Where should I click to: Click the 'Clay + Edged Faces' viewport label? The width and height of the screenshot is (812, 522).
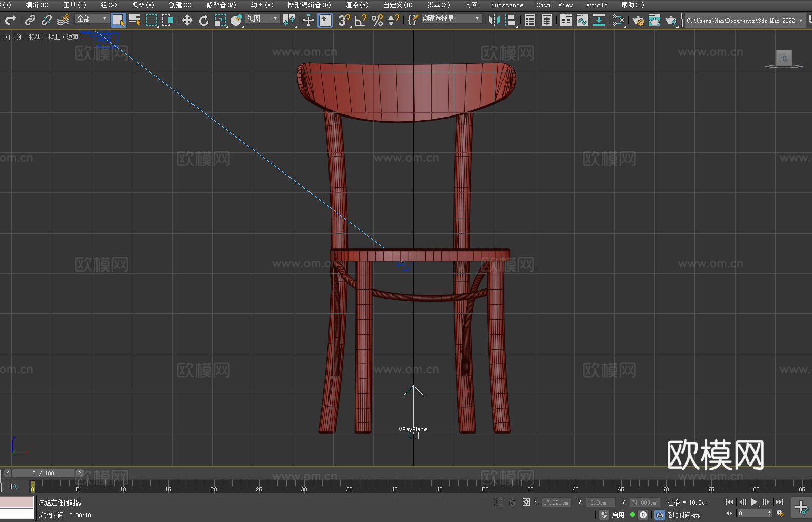click(64, 37)
